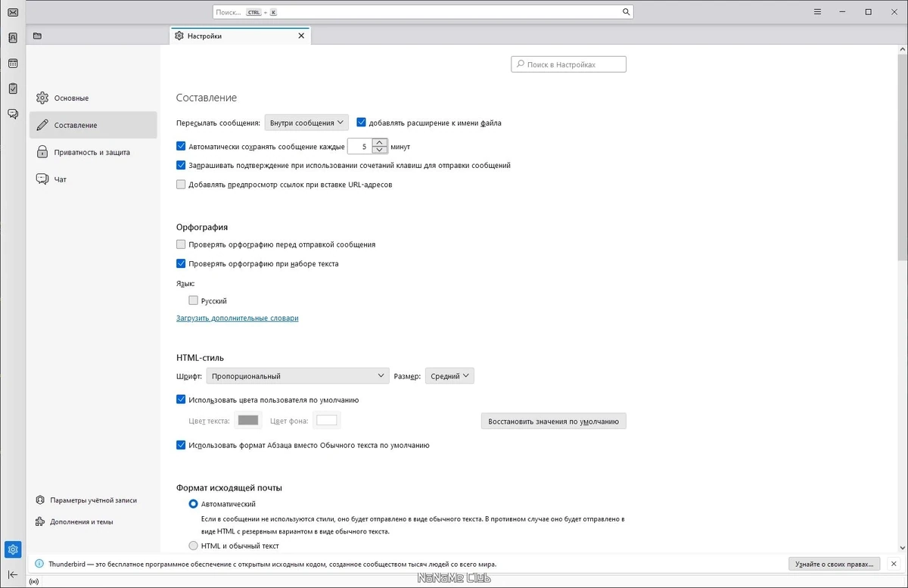Click Восстановить значения по умолчанию button
This screenshot has height=588, width=908.
coord(553,421)
